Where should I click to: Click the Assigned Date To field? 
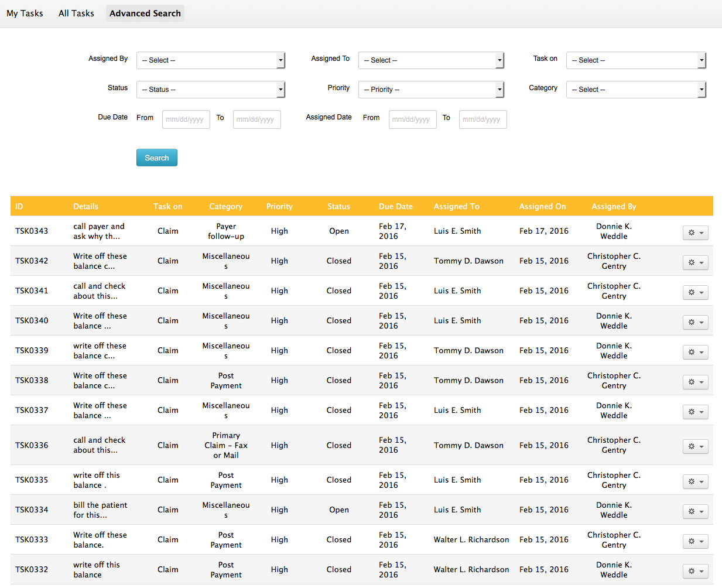pos(483,119)
